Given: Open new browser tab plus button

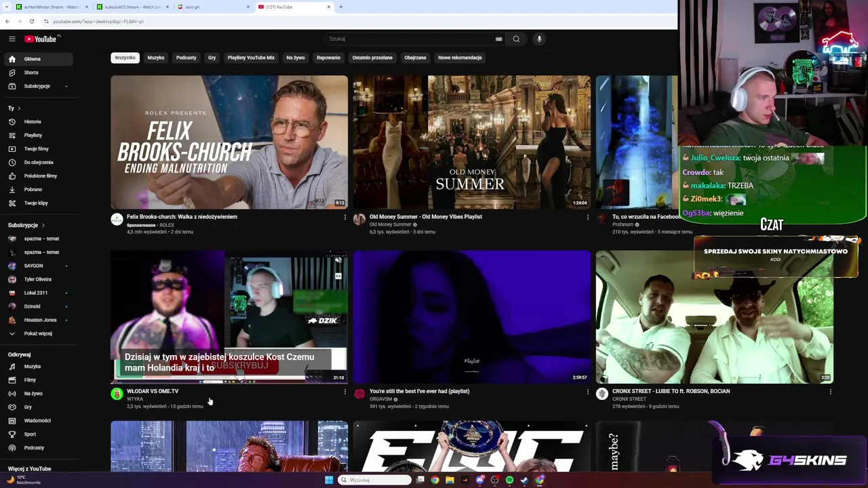Looking at the screenshot, I should [x=341, y=7].
